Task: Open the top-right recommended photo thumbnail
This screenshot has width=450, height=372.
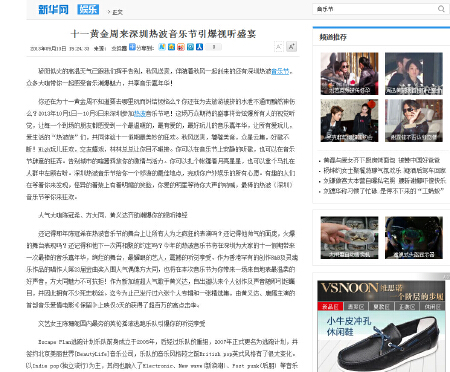Action: point(414,74)
